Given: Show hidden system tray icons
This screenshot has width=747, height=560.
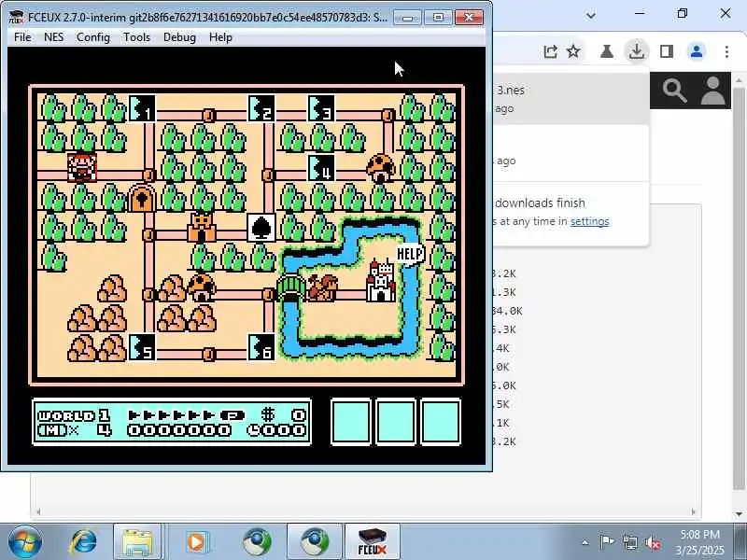Looking at the screenshot, I should tap(585, 542).
